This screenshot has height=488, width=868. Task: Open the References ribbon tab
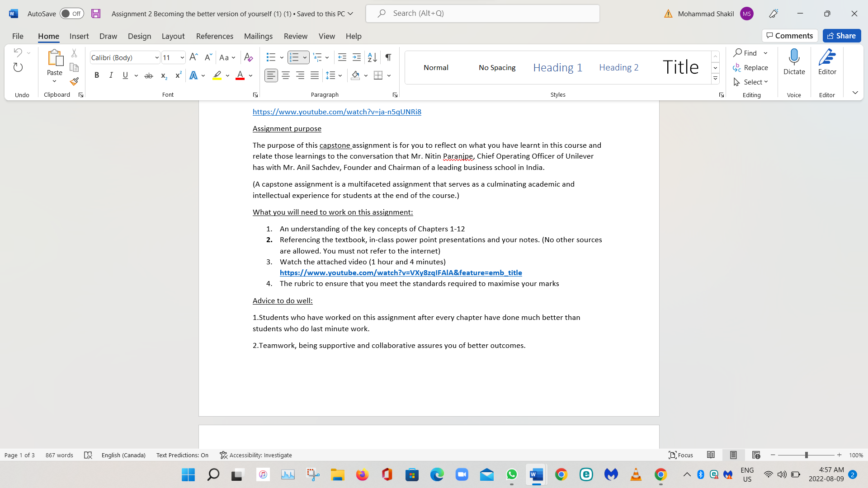[x=214, y=36]
